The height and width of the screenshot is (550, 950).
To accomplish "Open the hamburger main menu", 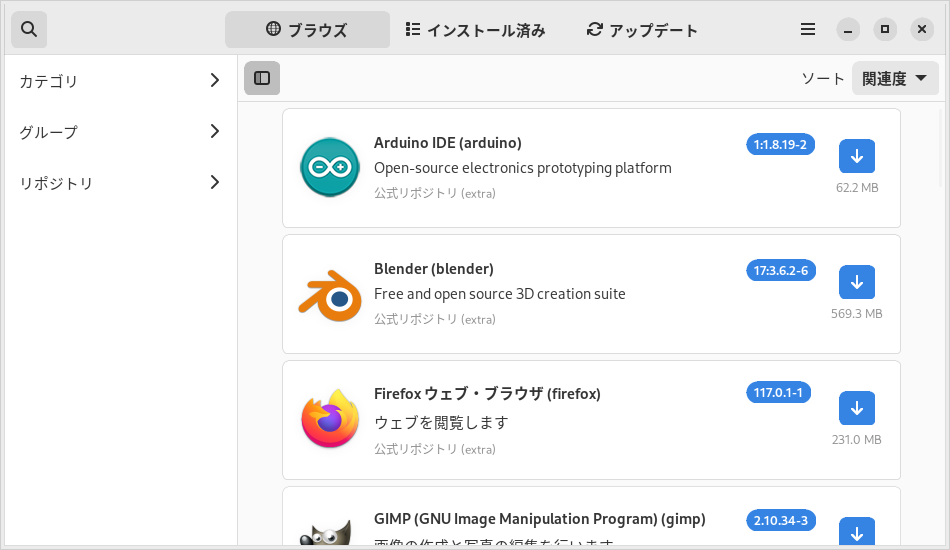I will click(808, 29).
